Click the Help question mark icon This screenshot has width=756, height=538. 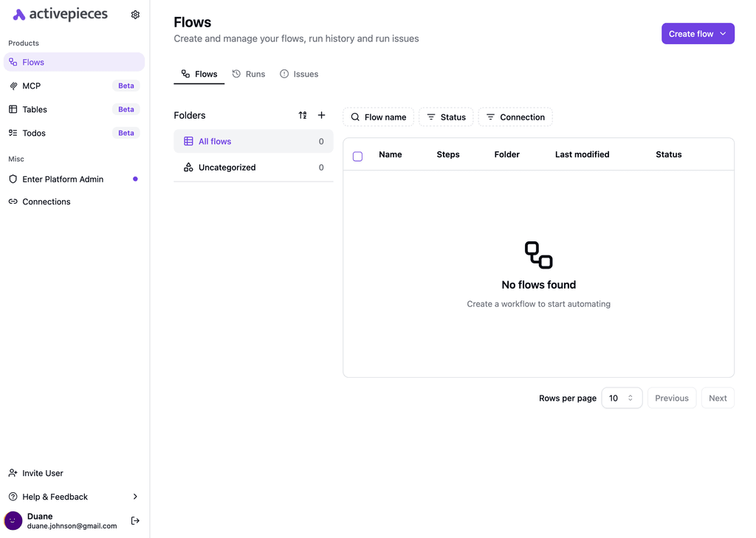click(x=13, y=497)
